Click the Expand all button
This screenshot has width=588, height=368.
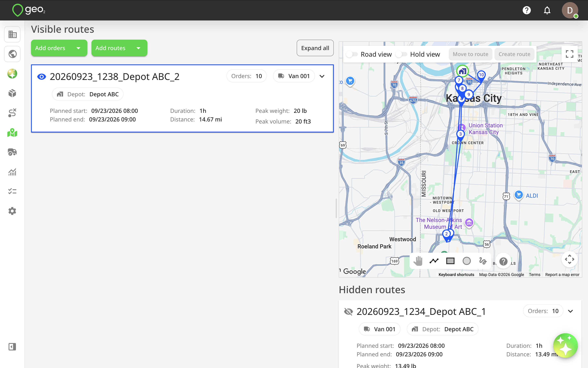[315, 48]
